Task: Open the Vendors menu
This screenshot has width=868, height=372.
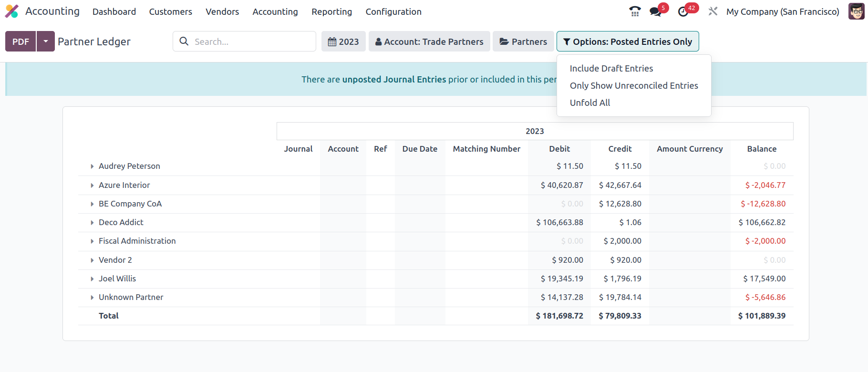Action: click(222, 11)
